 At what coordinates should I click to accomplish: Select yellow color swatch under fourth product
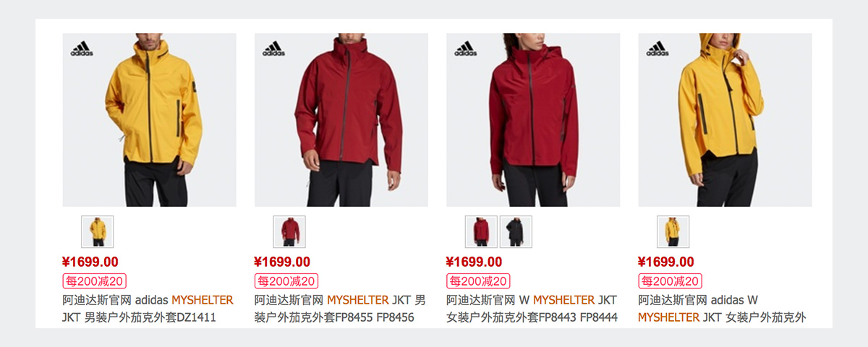click(x=673, y=231)
